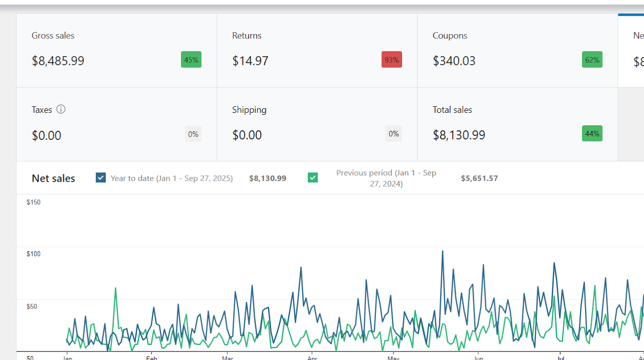Click the Year to date legend label
This screenshot has height=360, width=644.
172,178
